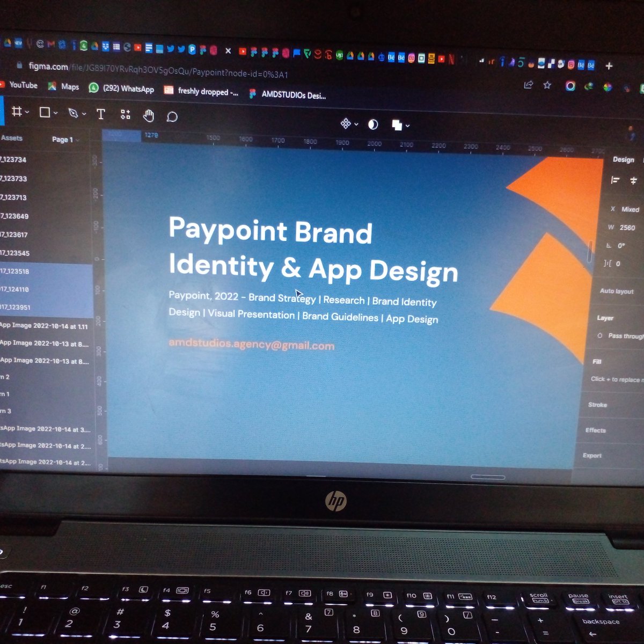Select layer named m 3
Viewport: 644px width, 644px height.
(x=46, y=411)
